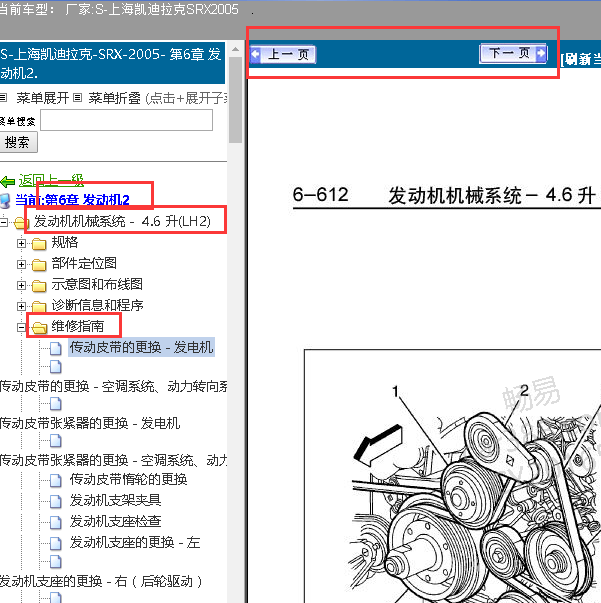601x603 pixels.
Task: Click the icon before 菜单折叠
Action: (x=77, y=98)
